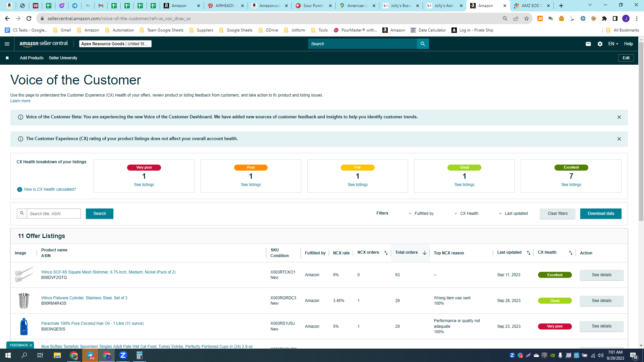
Task: Click the Winco Flatware Cylinder thumbnail image
Action: [x=24, y=301]
